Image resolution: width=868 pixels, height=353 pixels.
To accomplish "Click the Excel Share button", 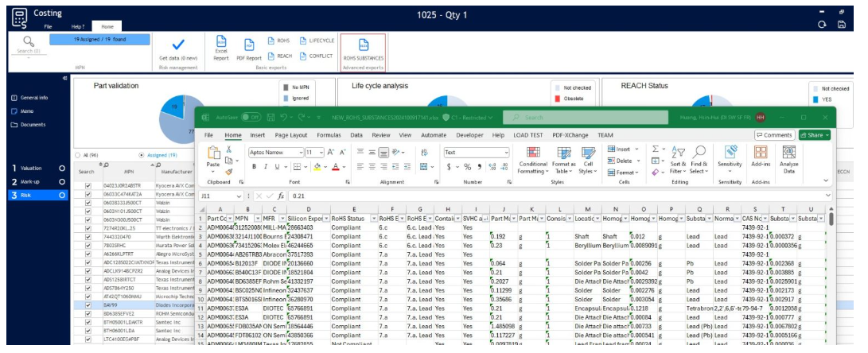I will click(x=814, y=135).
